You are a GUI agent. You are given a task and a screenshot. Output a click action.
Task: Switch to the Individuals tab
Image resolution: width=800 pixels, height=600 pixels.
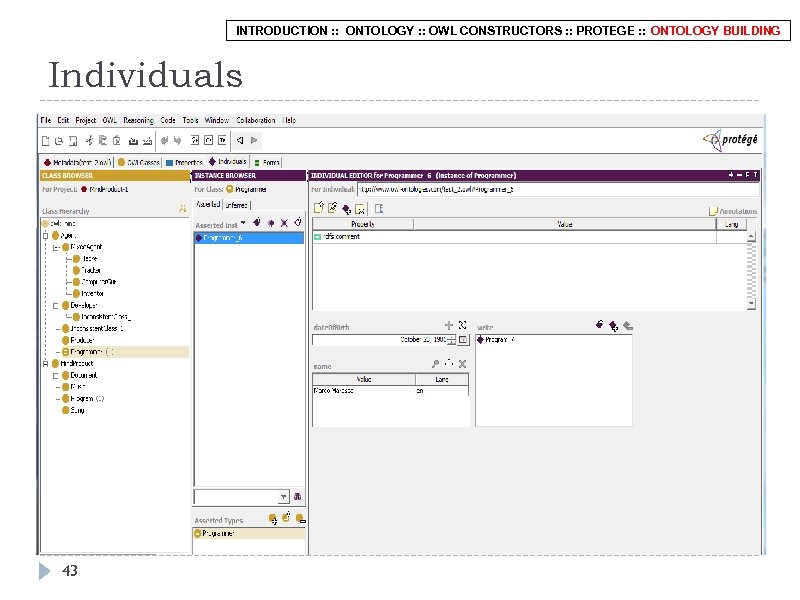tap(228, 161)
